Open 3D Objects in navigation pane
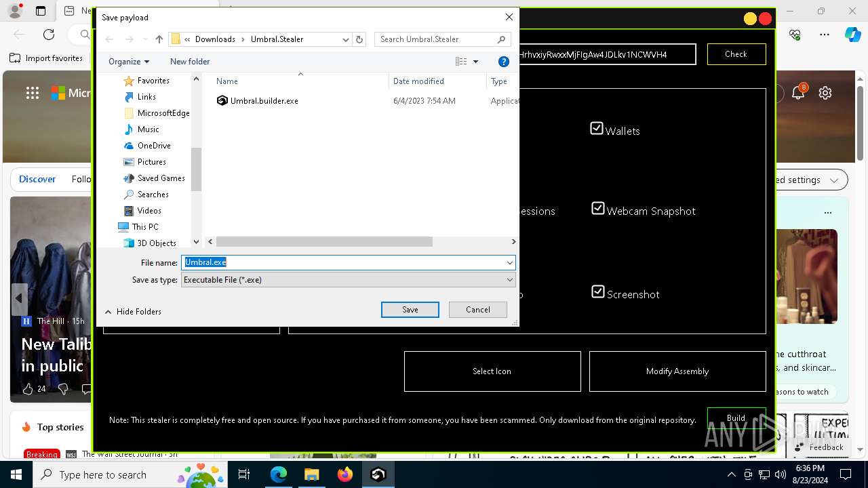The width and height of the screenshot is (868, 488). pyautogui.click(x=129, y=243)
